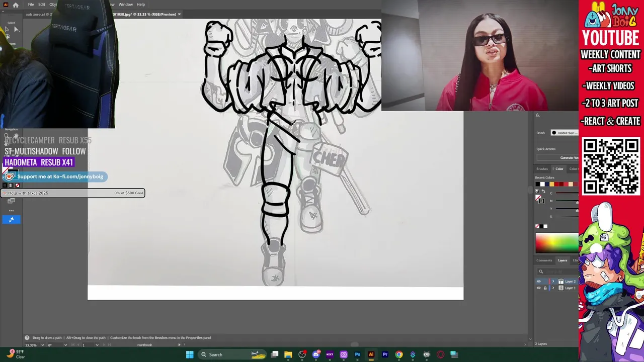The height and width of the screenshot is (362, 644).
Task: Expand Layer 1 contents
Action: click(x=553, y=288)
